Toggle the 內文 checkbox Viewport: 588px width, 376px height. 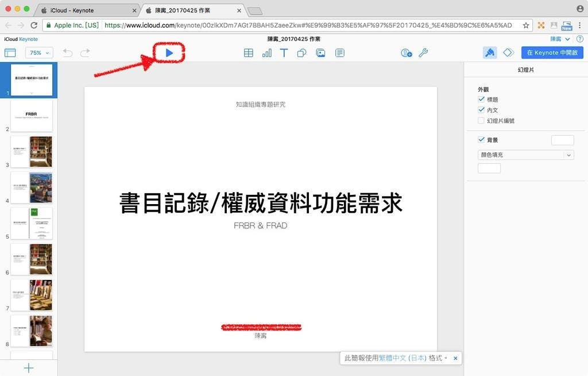coord(481,110)
